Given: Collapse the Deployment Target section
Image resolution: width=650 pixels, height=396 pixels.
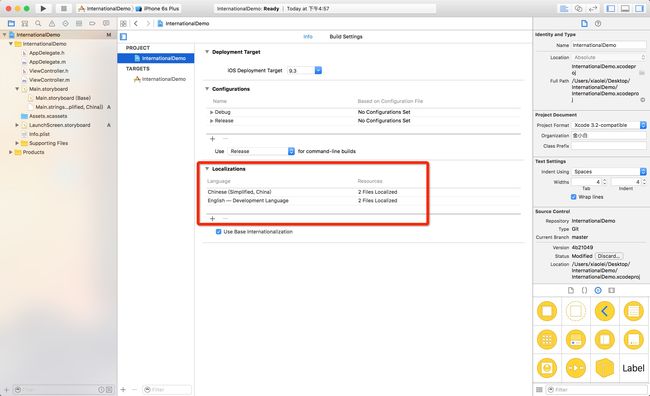Looking at the screenshot, I should coord(207,52).
